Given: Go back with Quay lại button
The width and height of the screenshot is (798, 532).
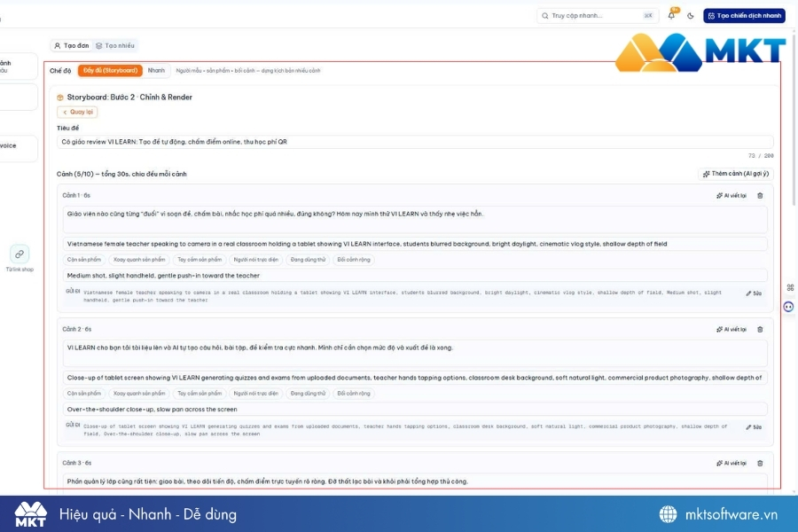Looking at the screenshot, I should point(77,112).
